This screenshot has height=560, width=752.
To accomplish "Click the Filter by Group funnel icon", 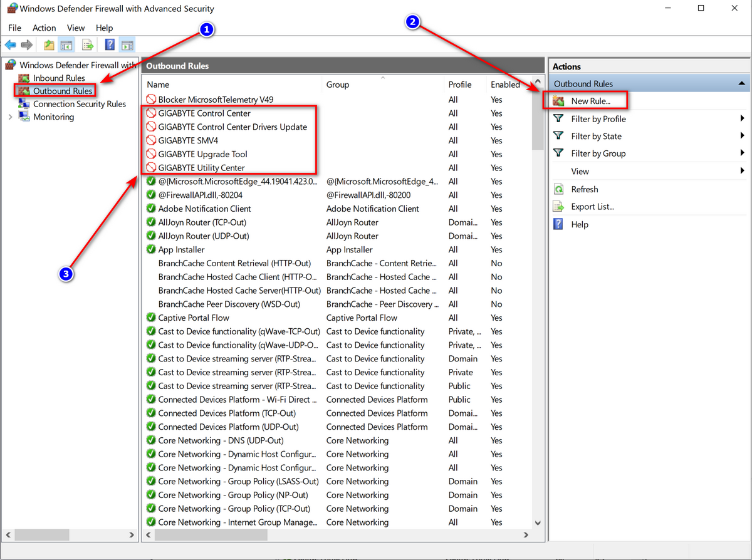I will point(559,153).
